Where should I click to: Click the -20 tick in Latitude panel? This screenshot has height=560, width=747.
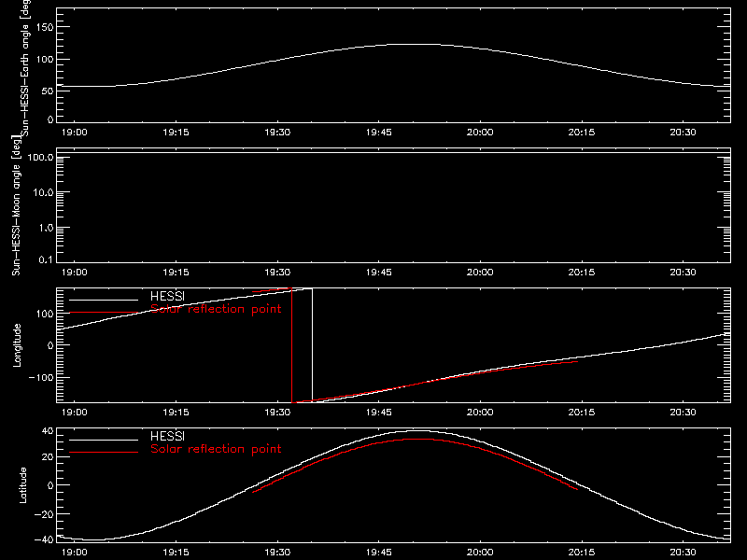pyautogui.click(x=44, y=514)
